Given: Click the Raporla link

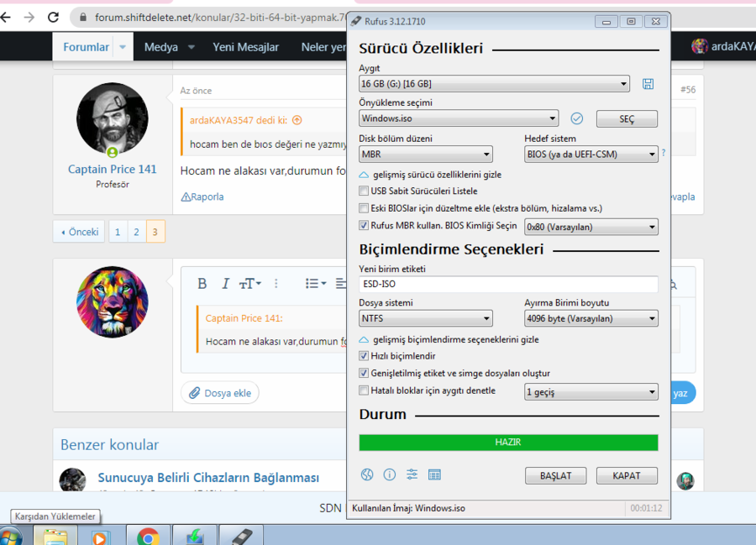Looking at the screenshot, I should [x=202, y=197].
